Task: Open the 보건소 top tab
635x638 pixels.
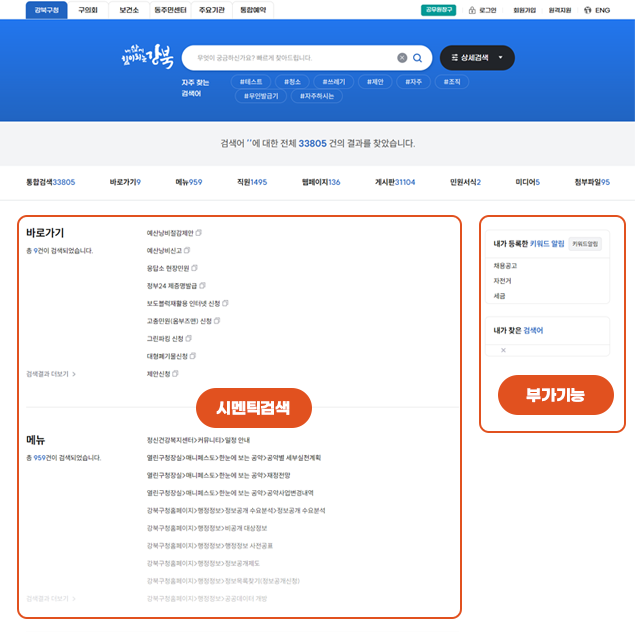Action: coord(129,10)
